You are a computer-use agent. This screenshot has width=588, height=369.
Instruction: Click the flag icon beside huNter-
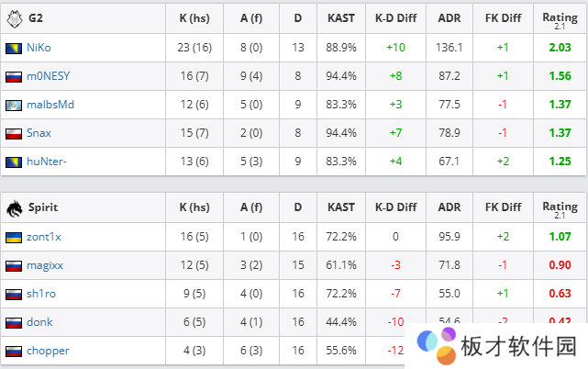(x=13, y=162)
